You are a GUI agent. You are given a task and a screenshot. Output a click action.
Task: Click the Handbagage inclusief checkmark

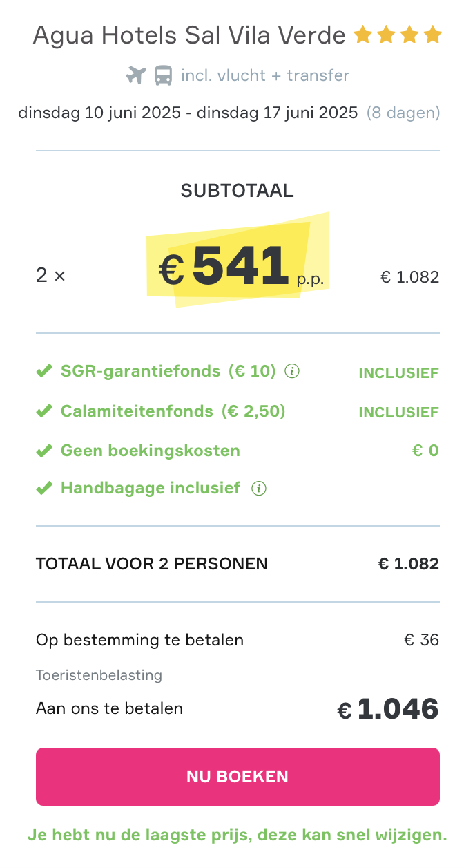[44, 489]
